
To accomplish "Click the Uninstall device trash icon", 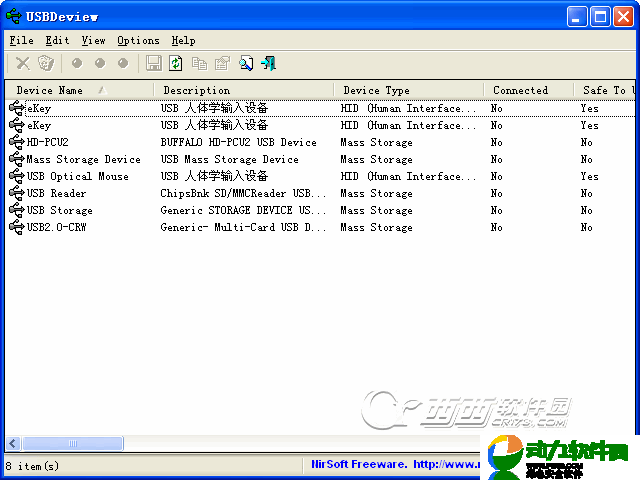I will tap(46, 64).
